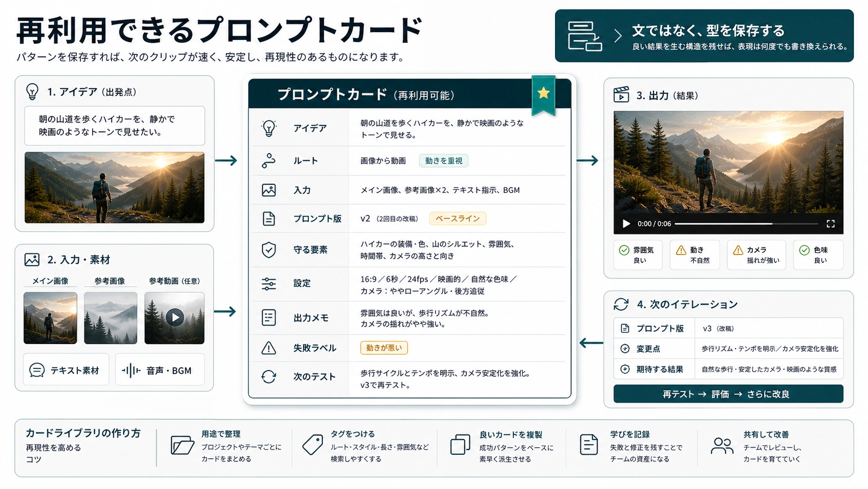Click the shield check icon beside 守る要素
The width and height of the screenshot is (868, 489).
(269, 249)
